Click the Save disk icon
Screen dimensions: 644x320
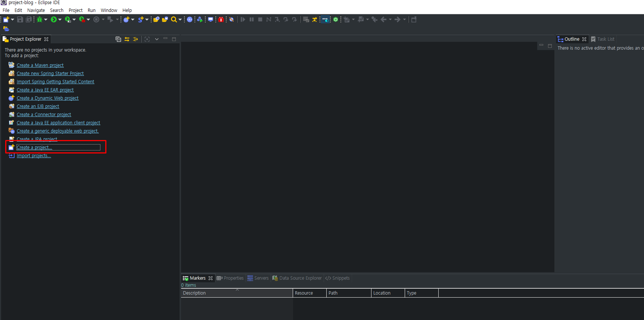coord(20,19)
